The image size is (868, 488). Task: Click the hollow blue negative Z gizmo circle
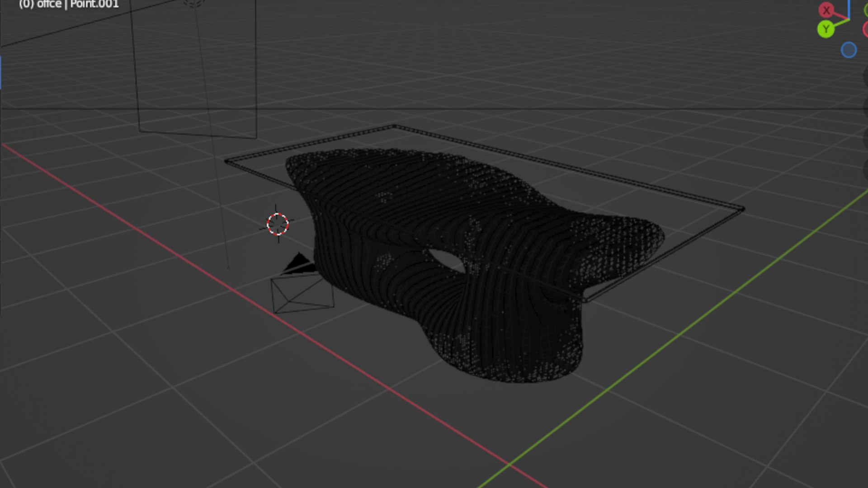click(849, 50)
